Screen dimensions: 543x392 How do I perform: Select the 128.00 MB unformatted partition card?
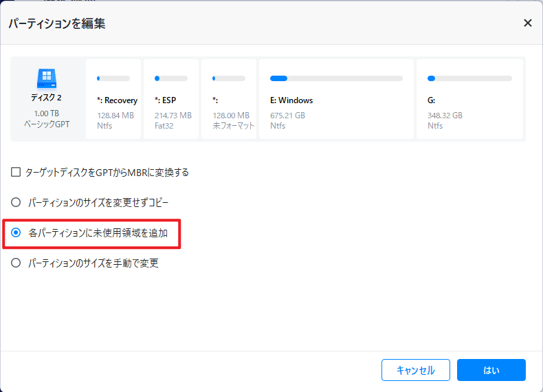(x=229, y=99)
